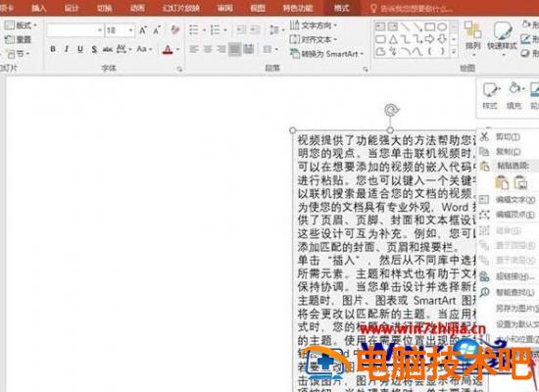Click the increase font size icon
This screenshot has width=539, height=392.
click(x=143, y=30)
